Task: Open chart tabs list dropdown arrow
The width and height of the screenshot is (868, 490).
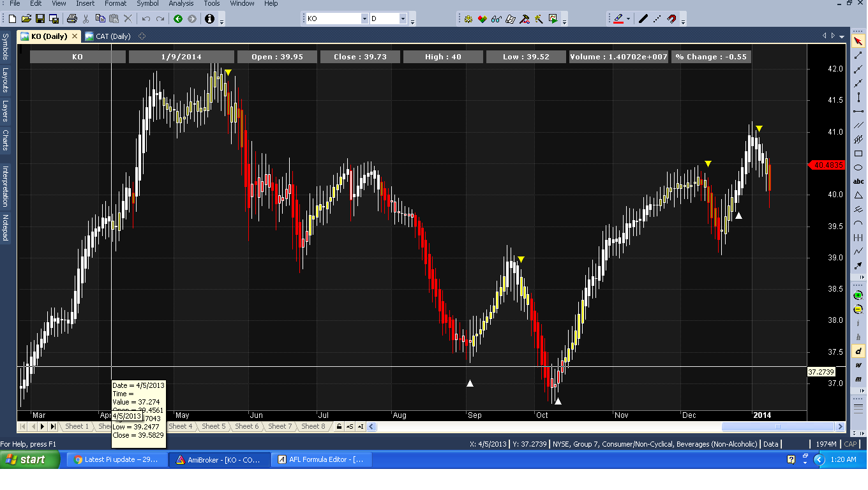Action: pyautogui.click(x=842, y=36)
